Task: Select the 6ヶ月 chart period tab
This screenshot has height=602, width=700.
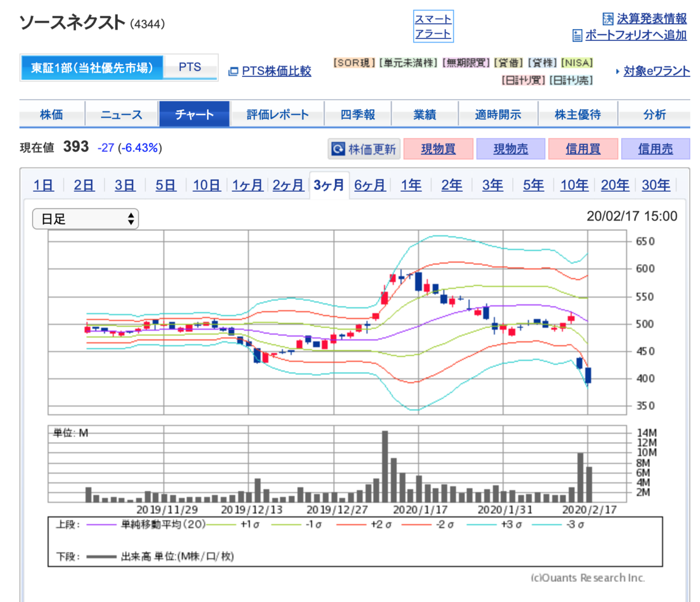Action: click(370, 185)
